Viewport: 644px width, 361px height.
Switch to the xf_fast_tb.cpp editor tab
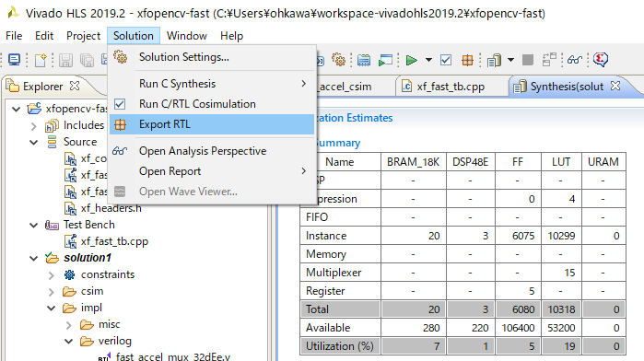click(x=451, y=87)
